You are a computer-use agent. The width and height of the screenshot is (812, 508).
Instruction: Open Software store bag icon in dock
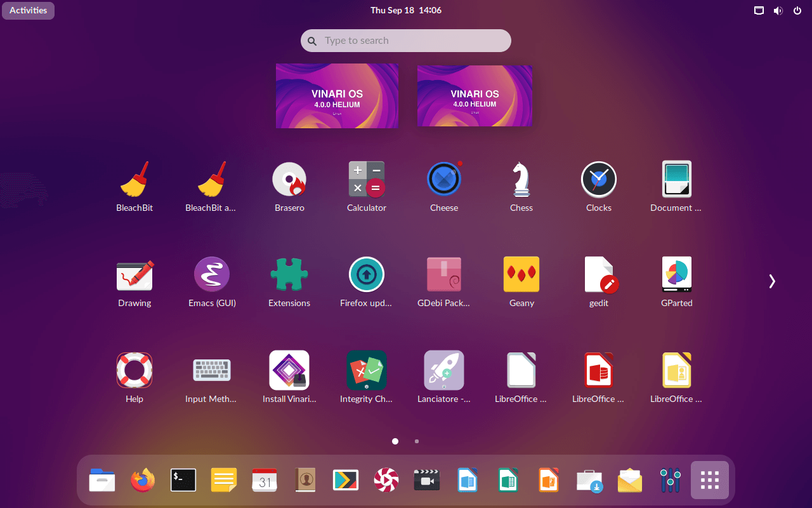click(x=589, y=480)
